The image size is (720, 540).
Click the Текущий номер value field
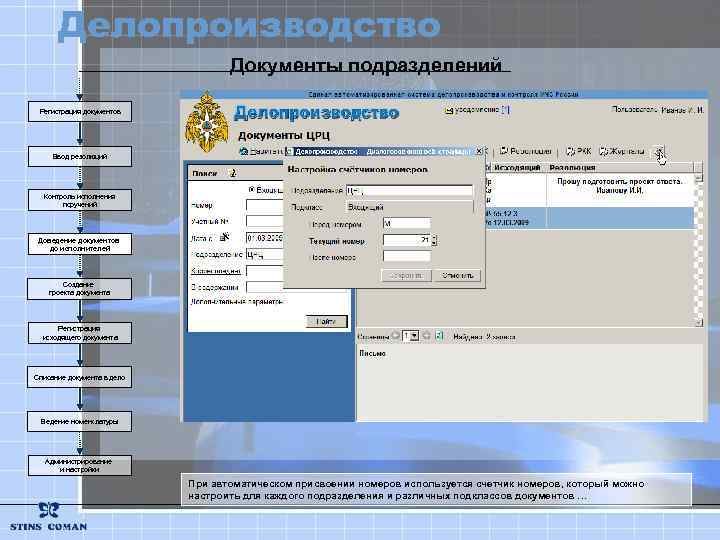pos(407,240)
